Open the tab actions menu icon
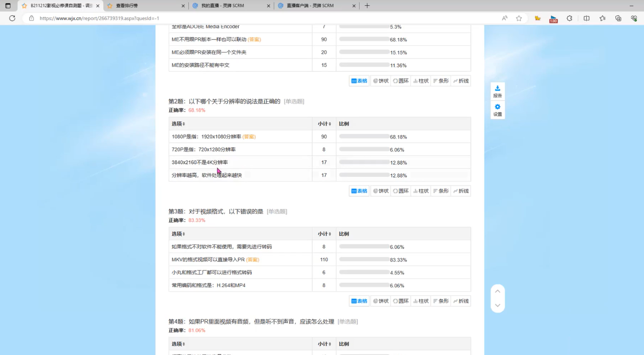This screenshot has height=355, width=644. tap(8, 6)
